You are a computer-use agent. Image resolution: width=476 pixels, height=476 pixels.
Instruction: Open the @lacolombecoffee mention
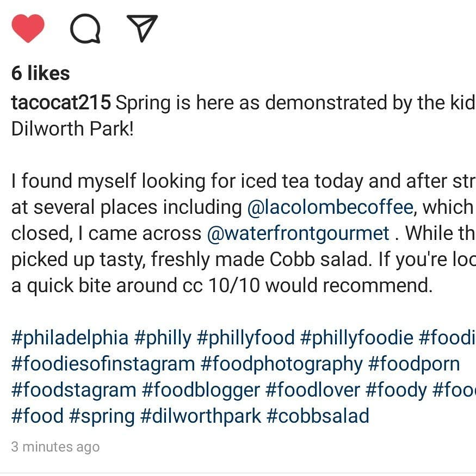click(x=330, y=207)
